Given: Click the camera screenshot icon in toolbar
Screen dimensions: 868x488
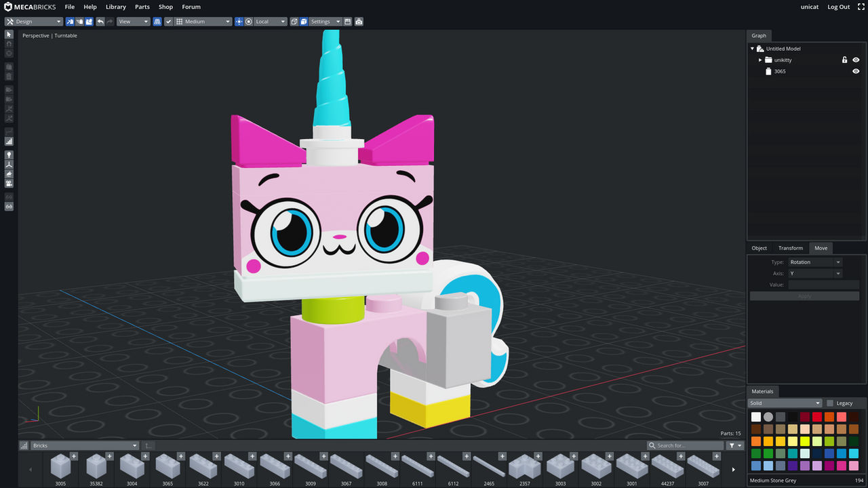Looking at the screenshot, I should tap(359, 22).
